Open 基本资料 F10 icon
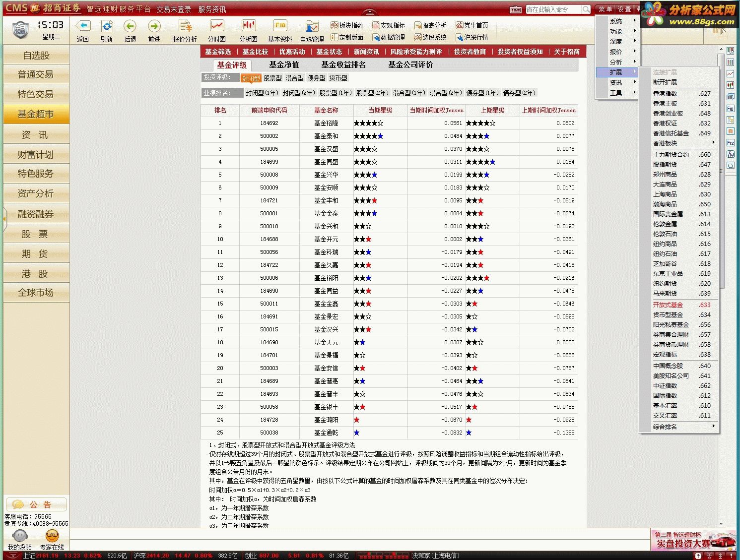This screenshot has width=740, height=560. (280, 26)
